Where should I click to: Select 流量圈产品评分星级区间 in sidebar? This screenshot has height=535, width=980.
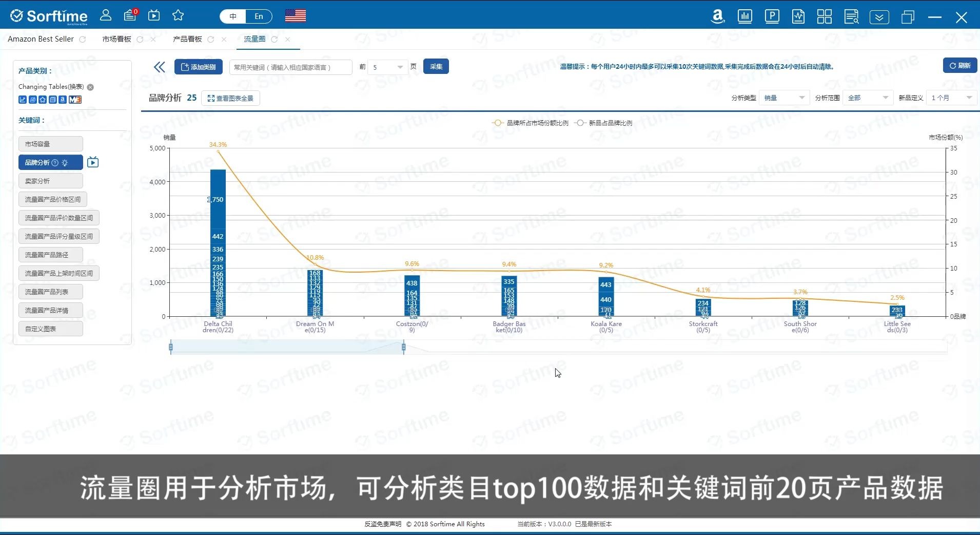coord(59,236)
